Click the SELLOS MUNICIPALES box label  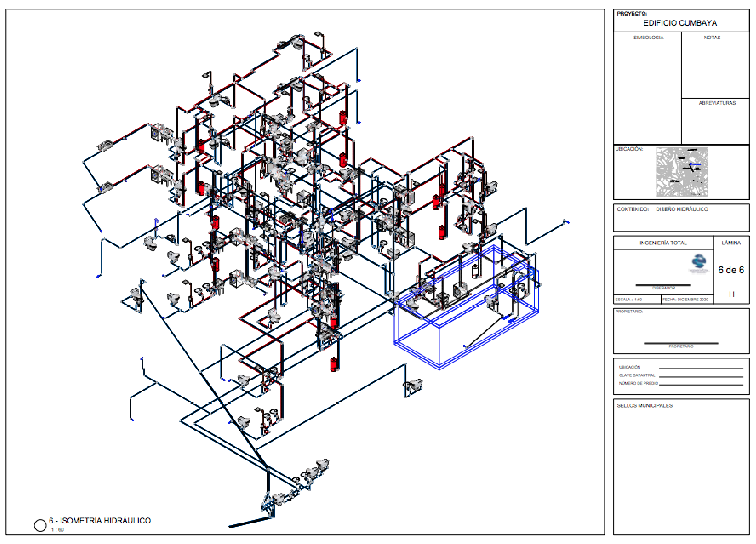[645, 405]
